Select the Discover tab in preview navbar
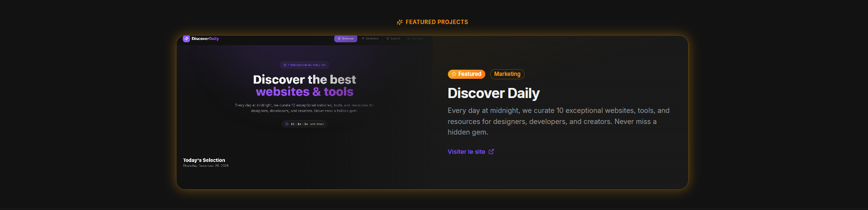This screenshot has height=210, width=868. coord(346,38)
